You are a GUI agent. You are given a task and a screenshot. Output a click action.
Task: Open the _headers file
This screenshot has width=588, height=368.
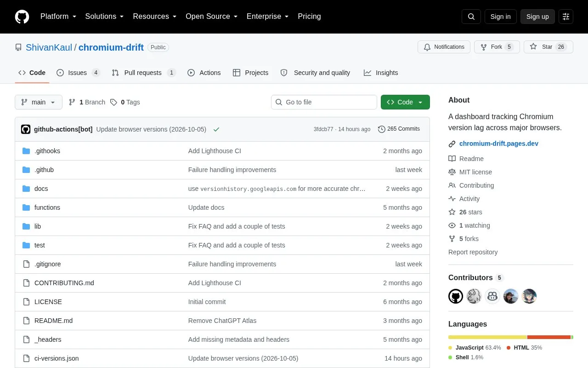tap(48, 339)
